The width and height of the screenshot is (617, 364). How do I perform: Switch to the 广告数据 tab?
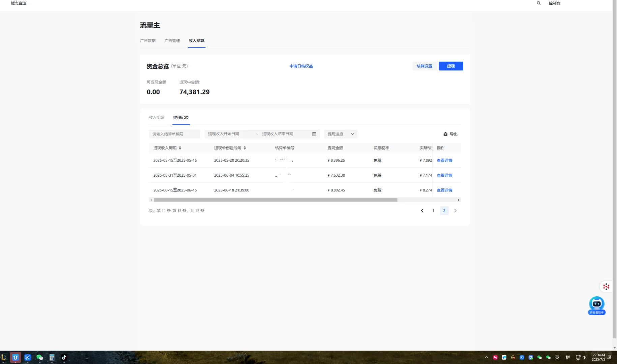148,40
